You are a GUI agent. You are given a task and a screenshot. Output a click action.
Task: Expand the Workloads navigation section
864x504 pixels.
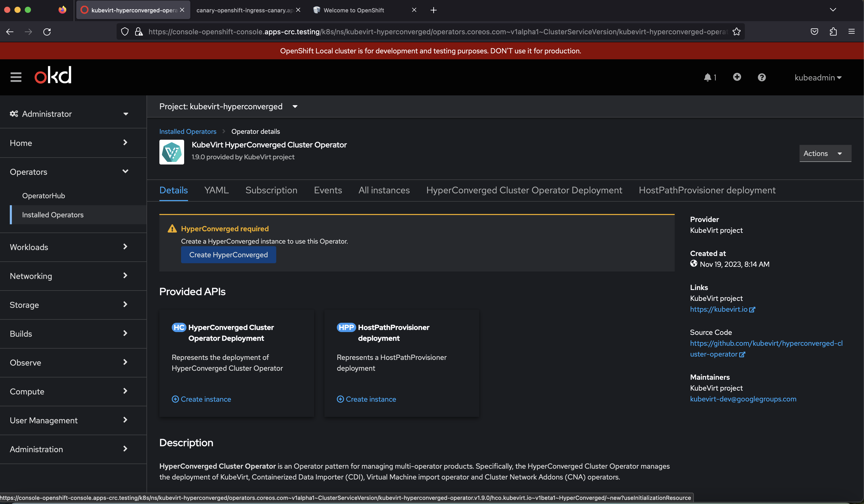tap(69, 247)
